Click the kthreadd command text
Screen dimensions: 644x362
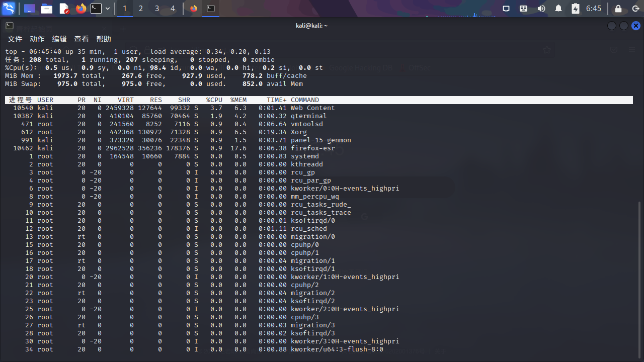point(307,164)
